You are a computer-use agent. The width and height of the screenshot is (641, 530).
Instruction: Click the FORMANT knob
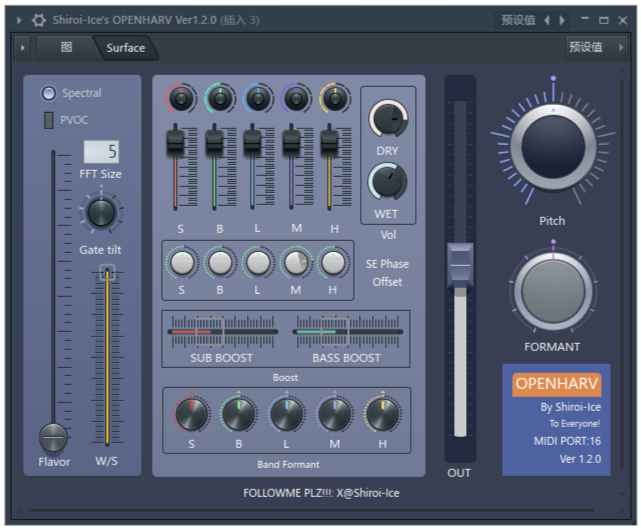(x=552, y=292)
